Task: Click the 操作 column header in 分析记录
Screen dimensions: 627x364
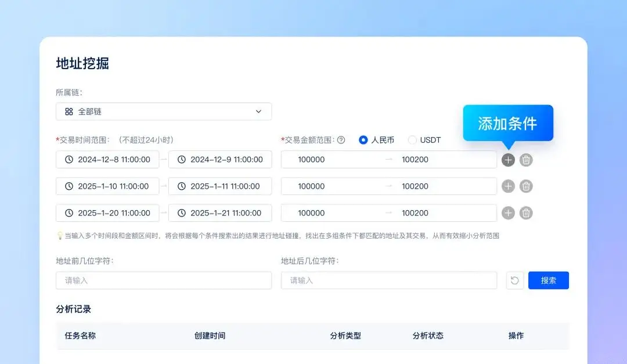Action: 516,336
